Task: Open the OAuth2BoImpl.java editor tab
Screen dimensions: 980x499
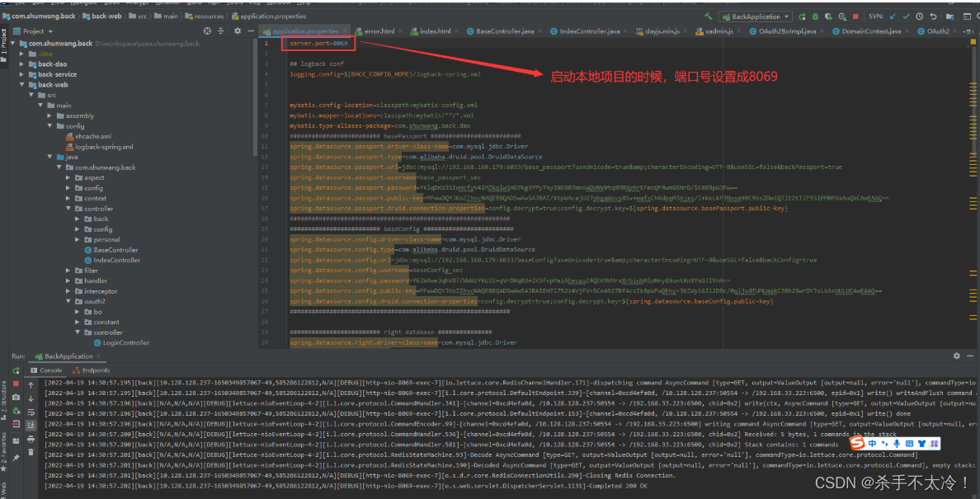Action: click(787, 31)
